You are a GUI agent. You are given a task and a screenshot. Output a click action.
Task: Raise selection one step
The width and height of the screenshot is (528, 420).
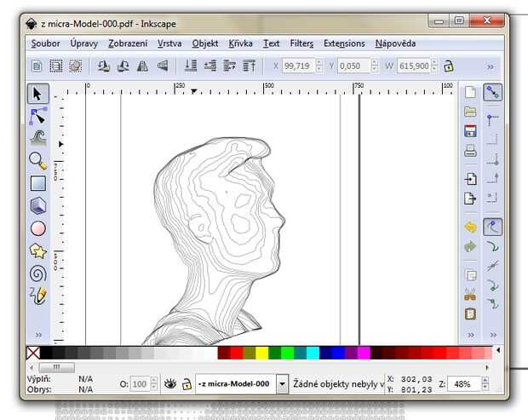(x=230, y=66)
